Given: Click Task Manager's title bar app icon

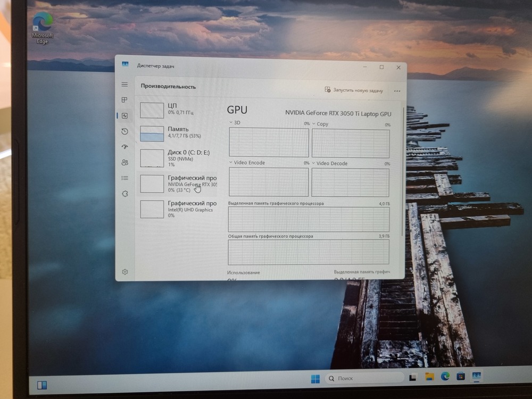Looking at the screenshot, I should (125, 64).
